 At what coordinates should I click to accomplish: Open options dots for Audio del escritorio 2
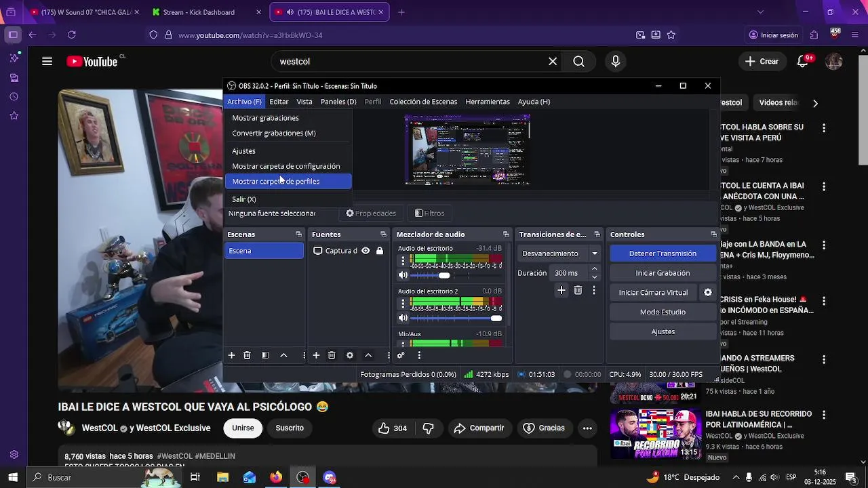(403, 303)
